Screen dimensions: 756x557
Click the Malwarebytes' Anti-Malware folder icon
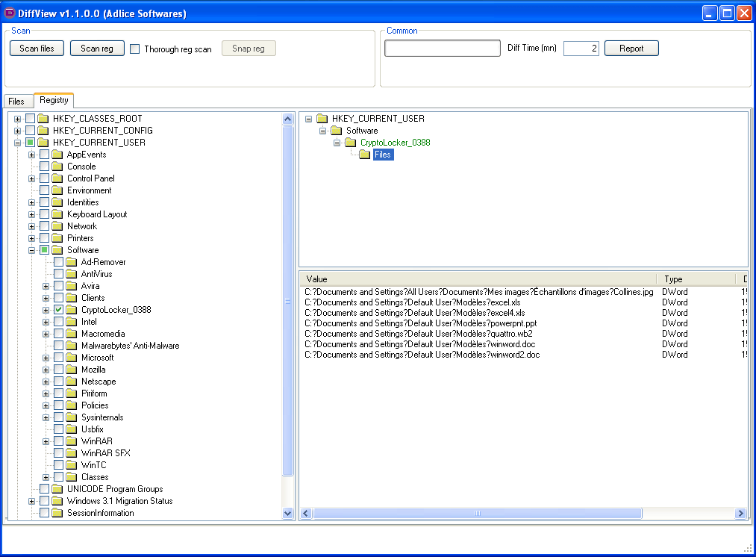[x=72, y=346]
